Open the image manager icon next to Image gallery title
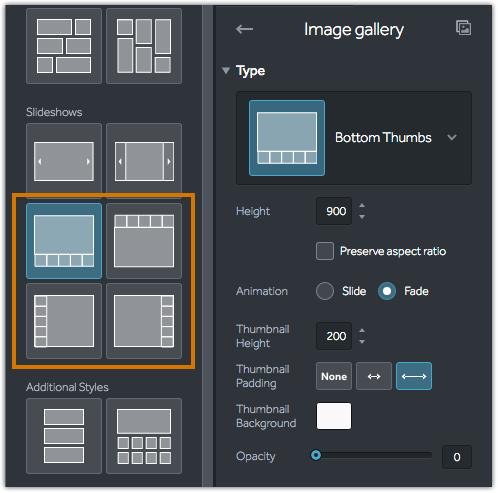Image resolution: width=498 pixels, height=493 pixels. point(463,28)
